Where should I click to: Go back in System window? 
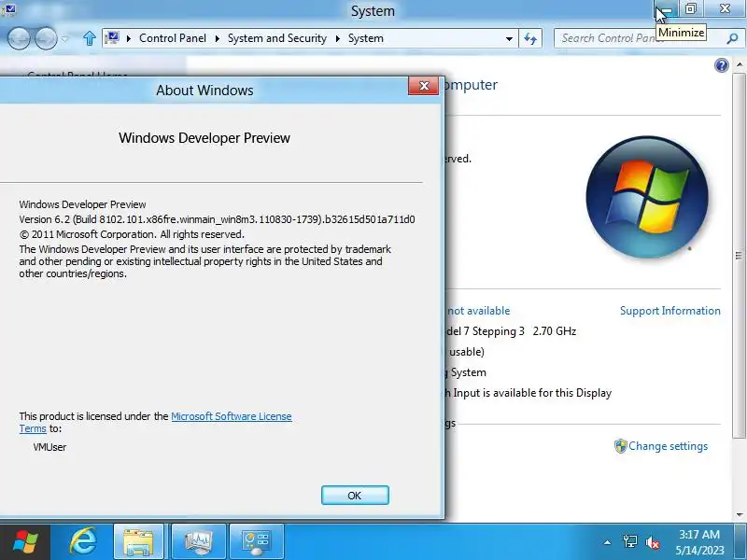coord(19,38)
